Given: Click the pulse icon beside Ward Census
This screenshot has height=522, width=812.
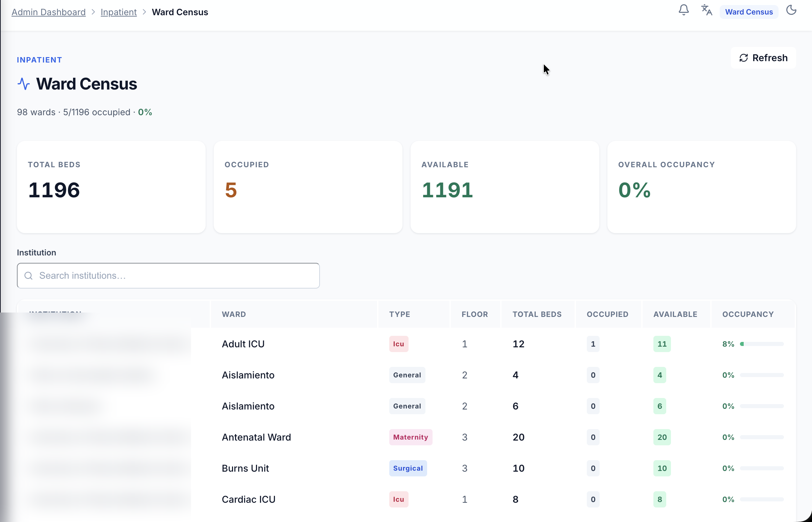Looking at the screenshot, I should point(23,84).
